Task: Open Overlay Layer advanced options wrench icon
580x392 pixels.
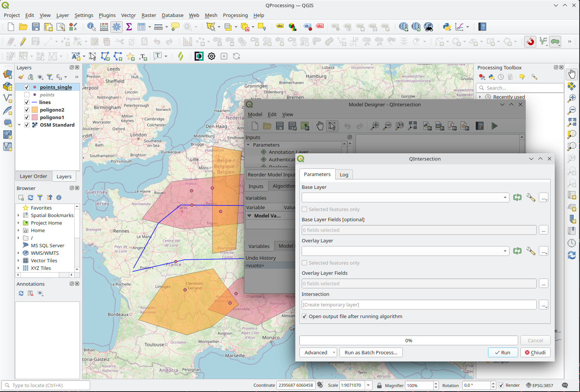Action: (x=531, y=251)
